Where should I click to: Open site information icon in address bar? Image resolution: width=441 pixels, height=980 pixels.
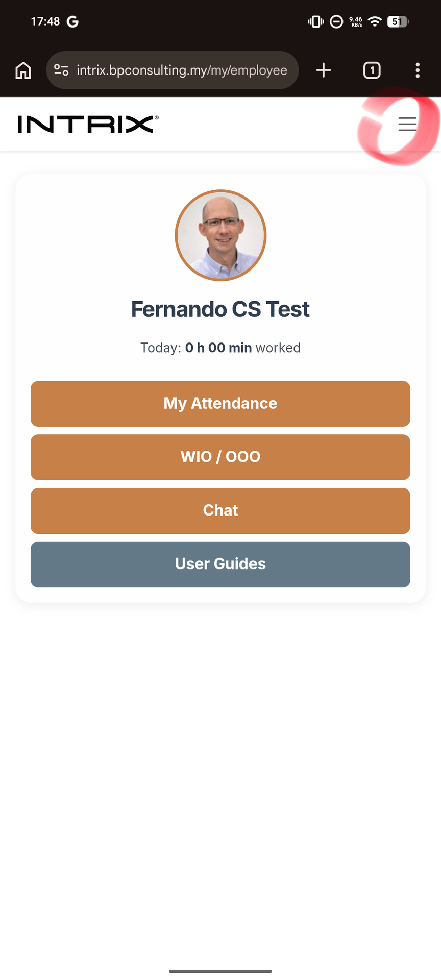point(61,70)
